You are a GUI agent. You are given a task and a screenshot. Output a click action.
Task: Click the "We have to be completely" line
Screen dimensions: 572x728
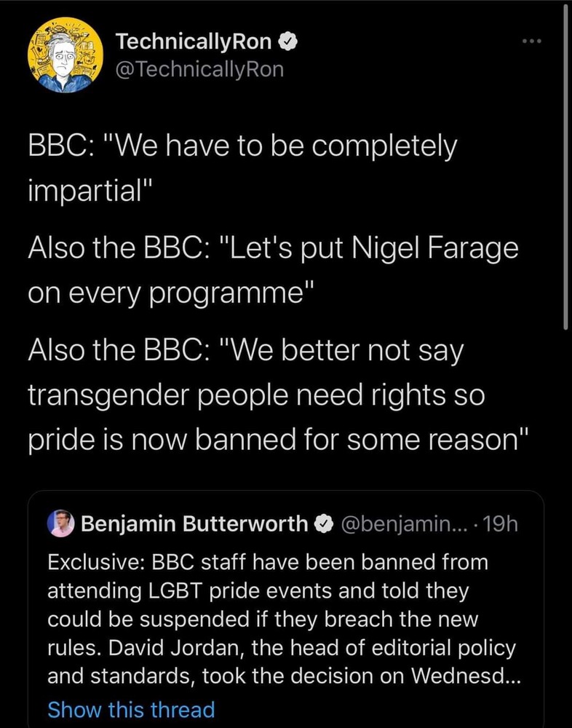click(x=242, y=146)
